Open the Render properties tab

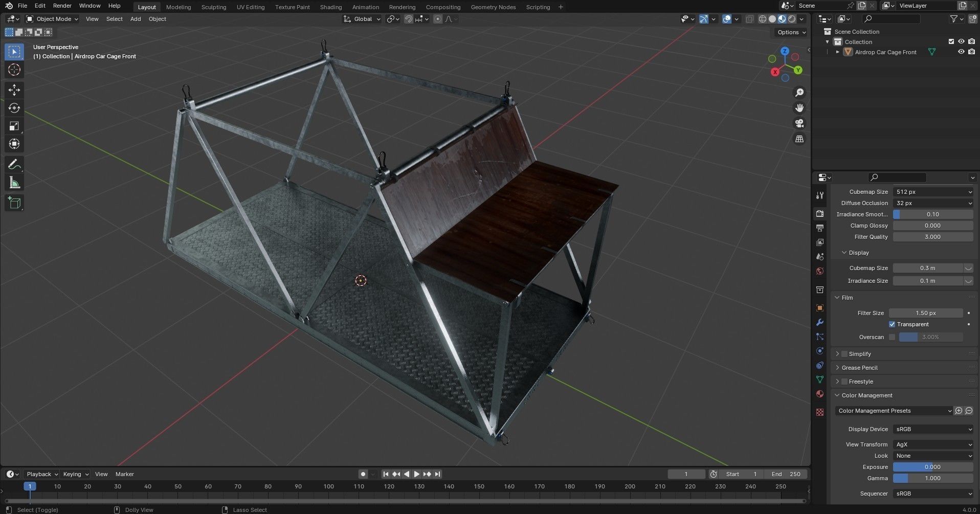pos(820,213)
